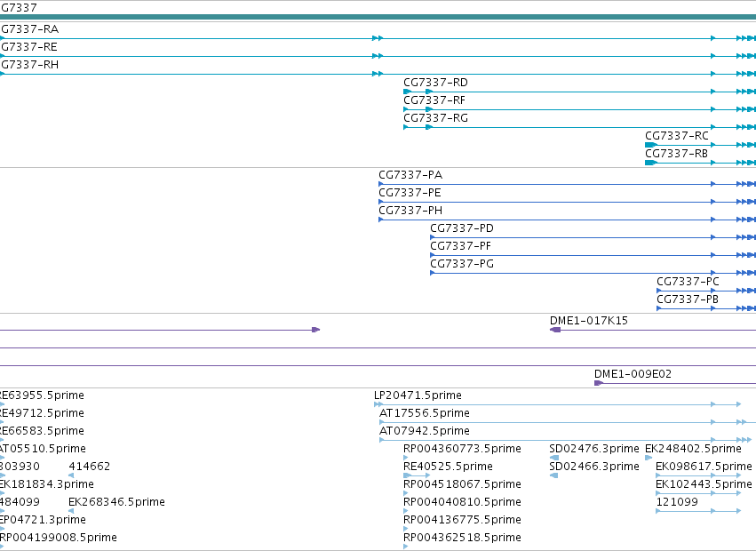Click the CG7337-RC first exon block
This screenshot has width=756, height=551.
[x=651, y=145]
